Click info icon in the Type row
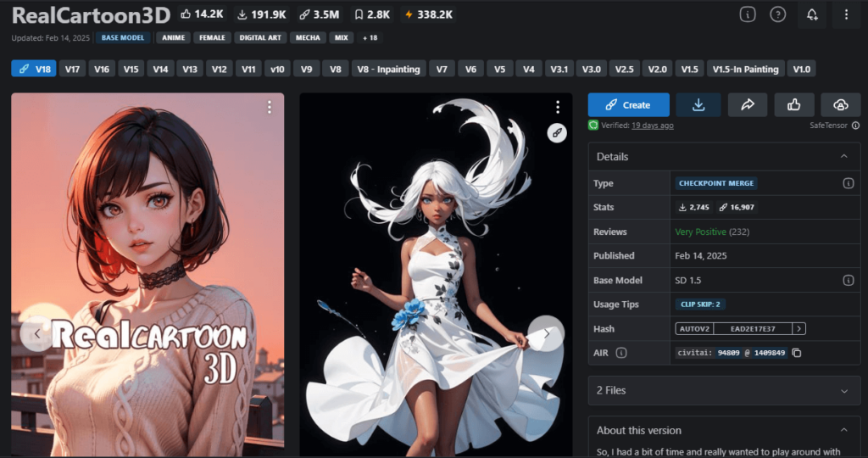This screenshot has width=868, height=458. pyautogui.click(x=848, y=183)
